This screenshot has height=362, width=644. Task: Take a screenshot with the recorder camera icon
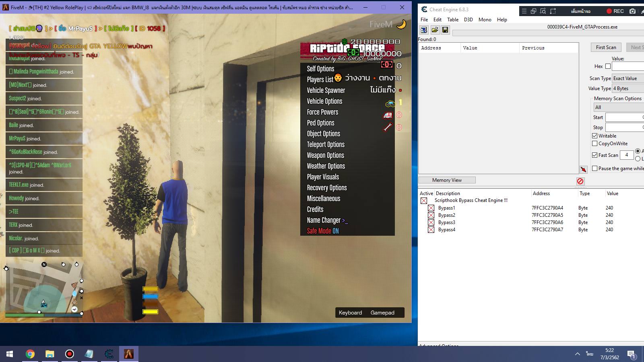tap(633, 11)
